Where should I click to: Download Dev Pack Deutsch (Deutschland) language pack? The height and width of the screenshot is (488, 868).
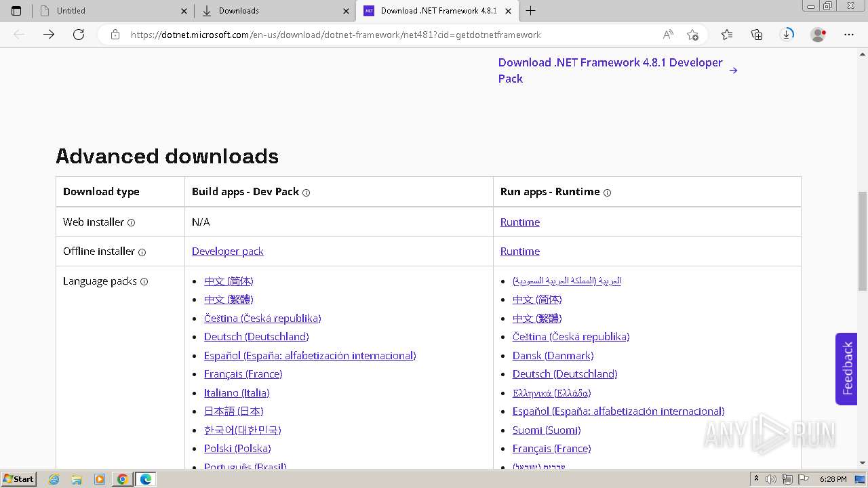(x=256, y=337)
